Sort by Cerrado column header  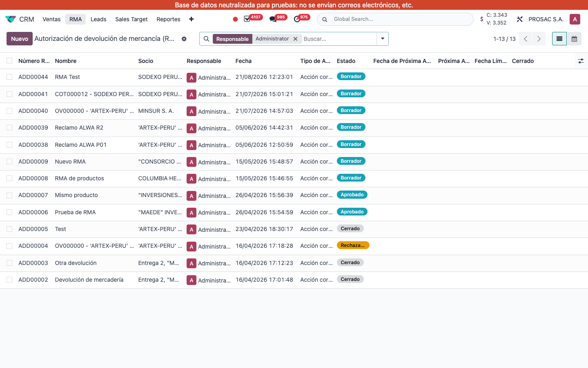point(523,61)
